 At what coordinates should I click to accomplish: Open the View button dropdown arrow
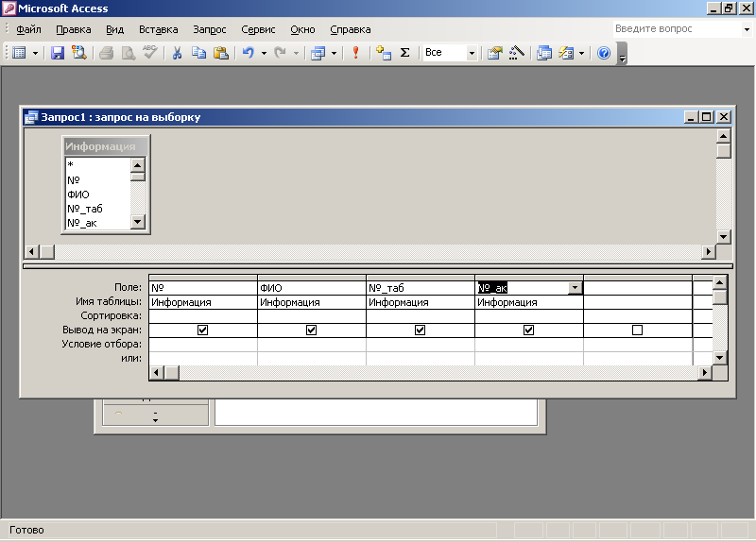[x=35, y=53]
